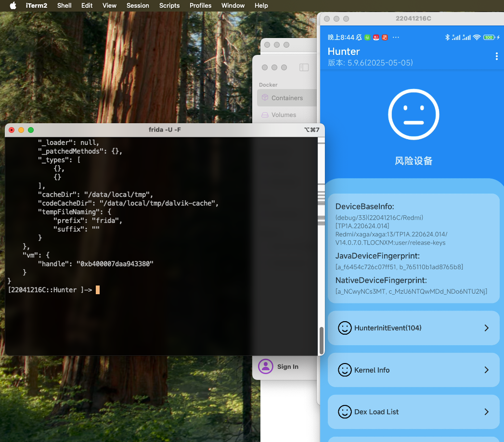
Task: Open the Apple menu
Action: 13,5
